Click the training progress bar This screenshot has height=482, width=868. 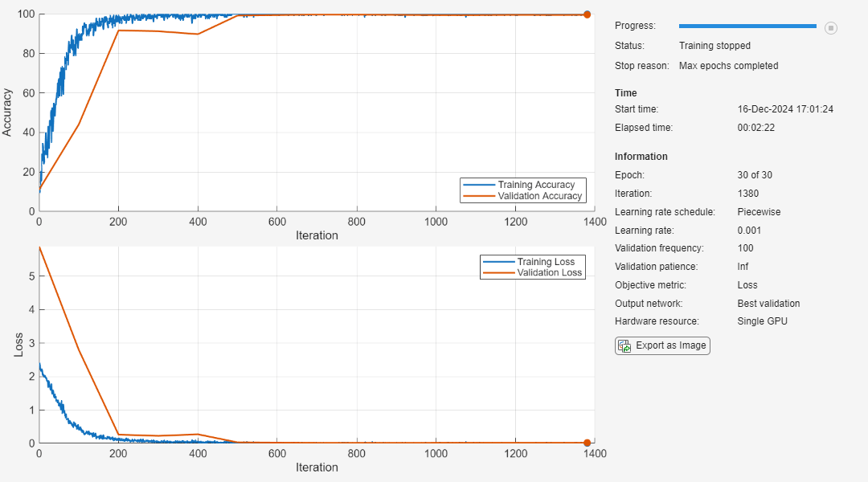coord(747,27)
